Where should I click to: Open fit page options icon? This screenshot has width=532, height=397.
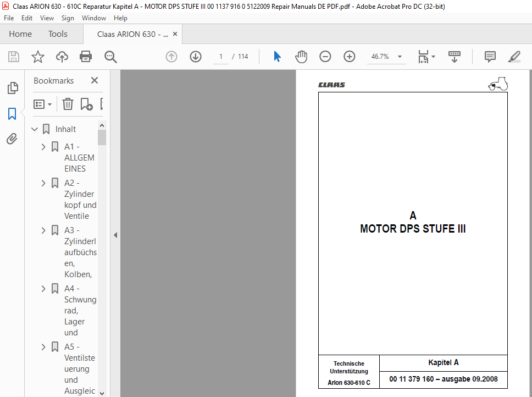426,57
